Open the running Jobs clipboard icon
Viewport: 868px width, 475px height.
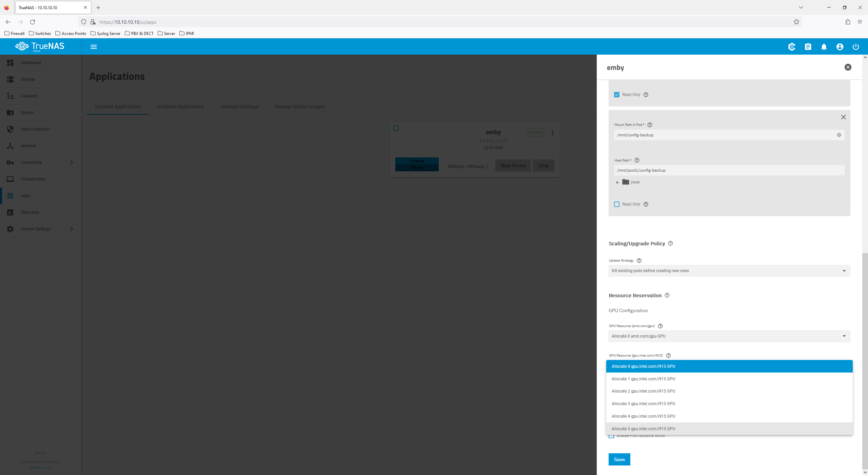click(808, 47)
